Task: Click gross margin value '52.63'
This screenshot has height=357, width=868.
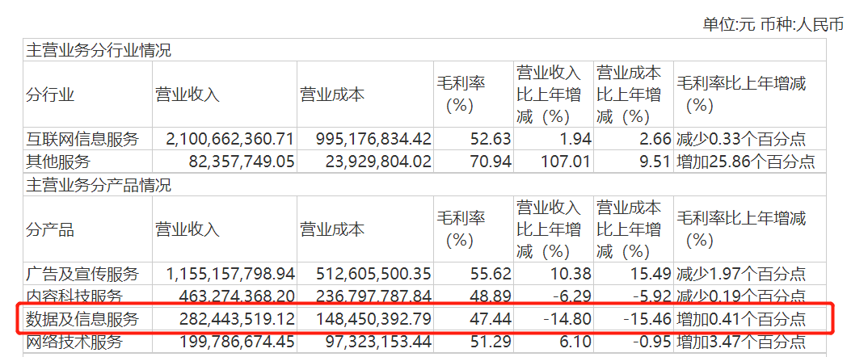Action: [x=489, y=138]
